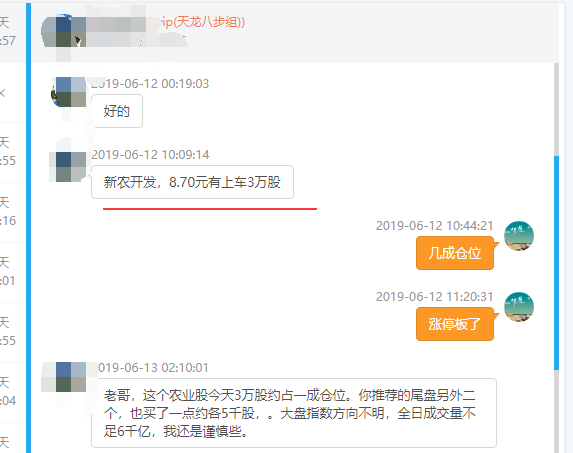The image size is (573, 453).
Task: Click the 2019-06-12 11:20:31 timestamp
Action: (435, 297)
